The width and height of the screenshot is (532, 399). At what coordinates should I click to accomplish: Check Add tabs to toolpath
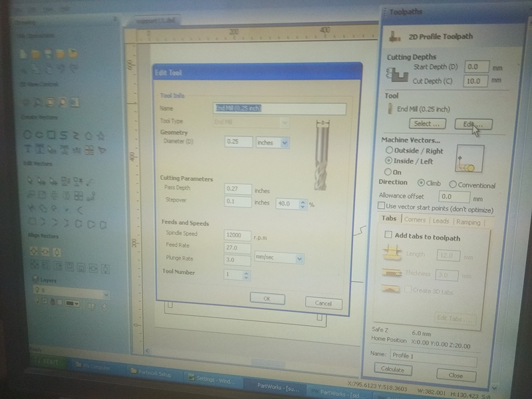[388, 235]
